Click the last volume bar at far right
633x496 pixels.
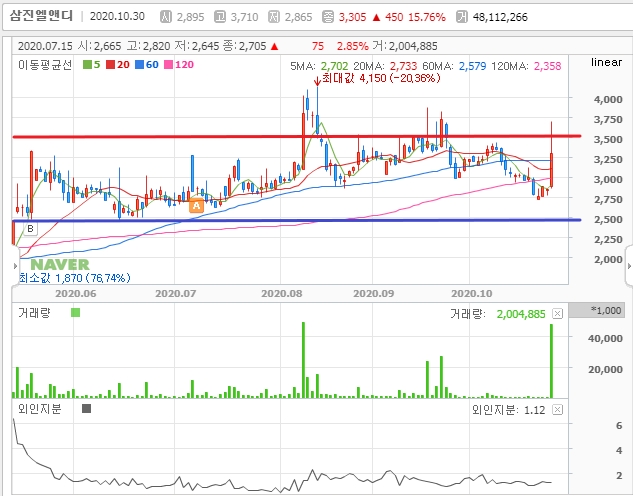pos(551,361)
